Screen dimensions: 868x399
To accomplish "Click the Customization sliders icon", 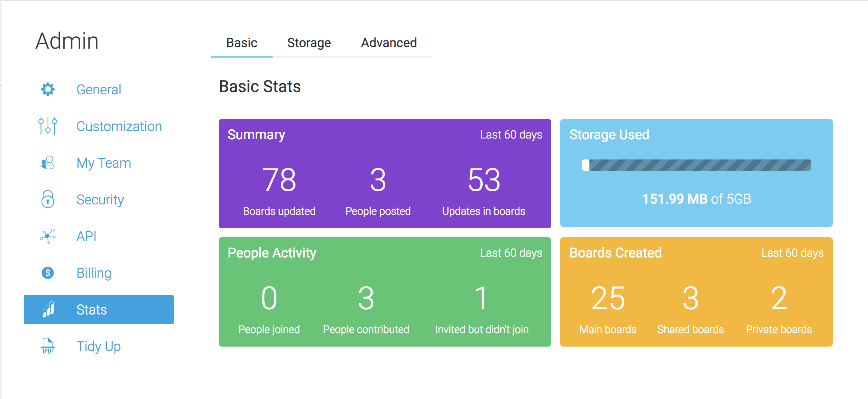I will (x=48, y=126).
